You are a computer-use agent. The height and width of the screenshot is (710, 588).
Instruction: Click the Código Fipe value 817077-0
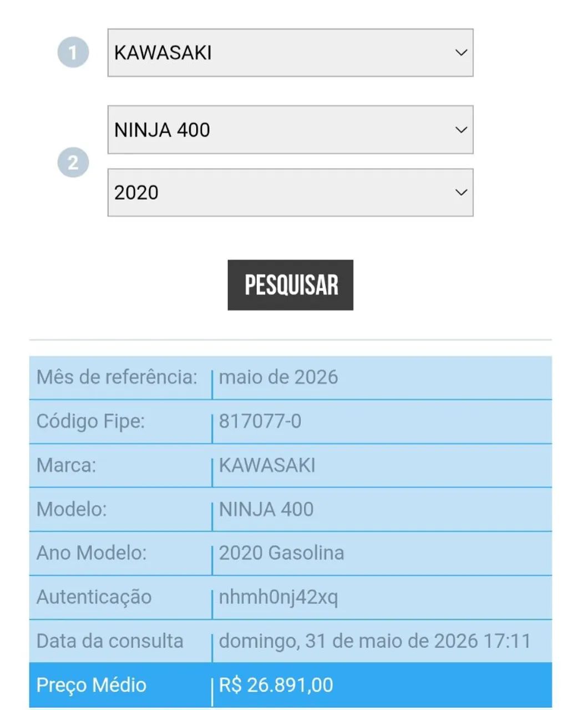pos(260,422)
